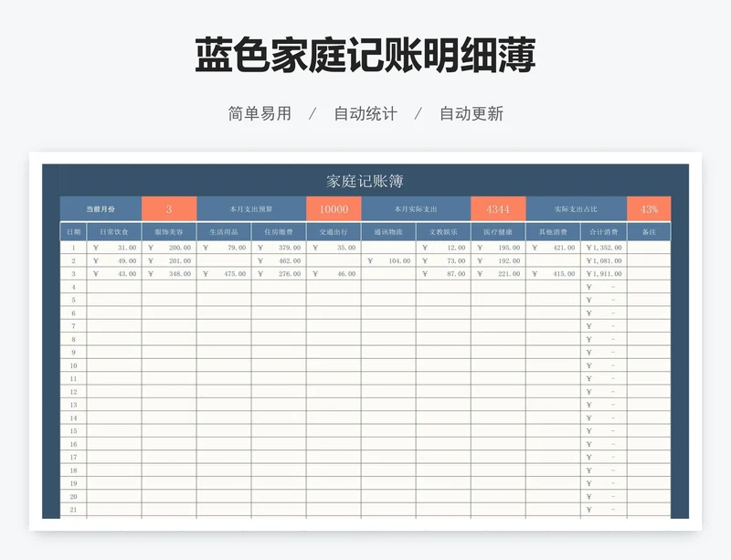Click the 服饰美容 column header
This screenshot has width=731, height=560.
pos(169,232)
